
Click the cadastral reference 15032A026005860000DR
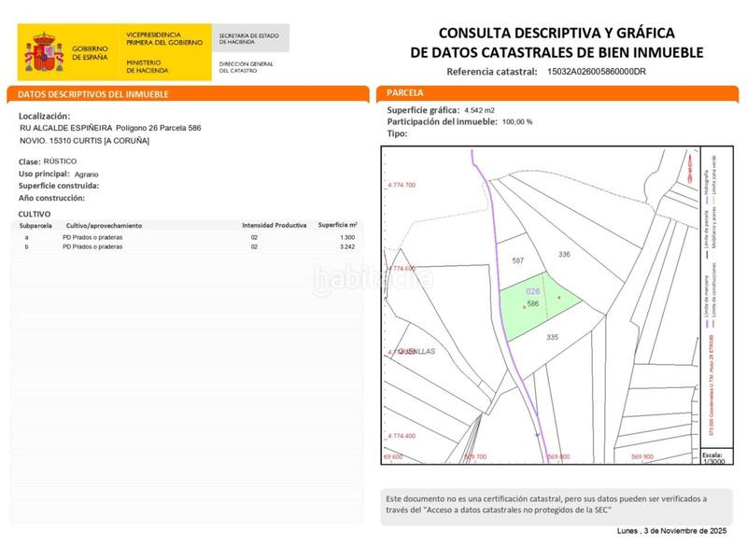coord(597,71)
